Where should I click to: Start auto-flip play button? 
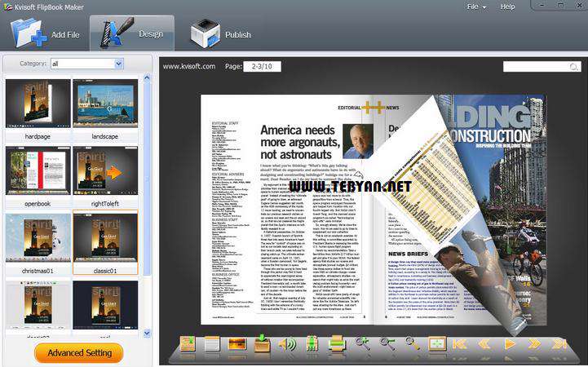[x=510, y=344]
